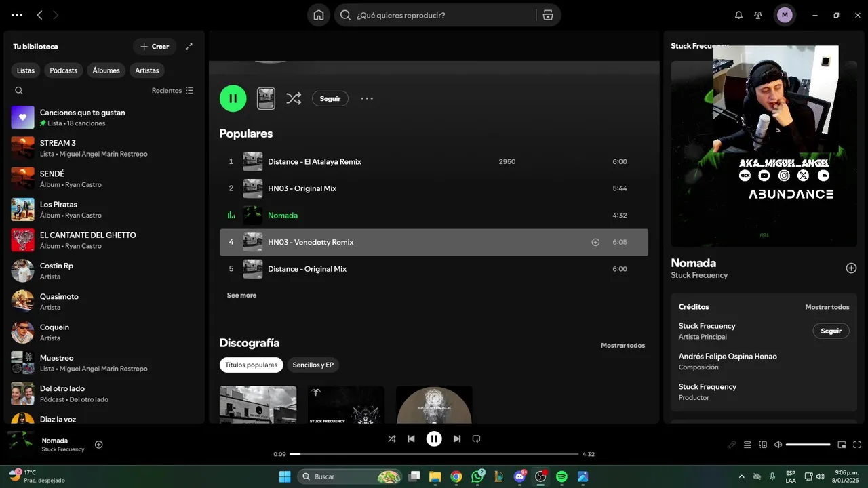Open the playback queue icon

point(747,445)
